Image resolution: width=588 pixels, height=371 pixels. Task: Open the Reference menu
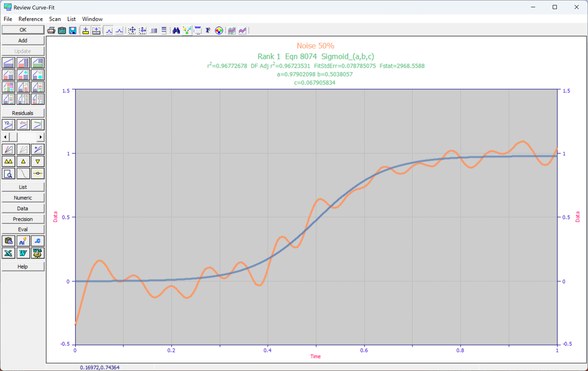click(x=30, y=19)
